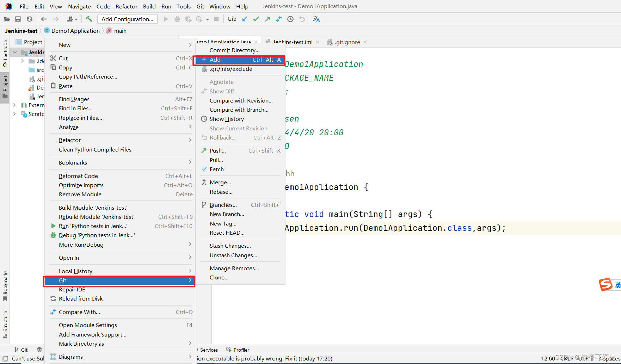Viewport: 621px width, 364px height.
Task: Open the Local History submenu
Action: pos(121,271)
